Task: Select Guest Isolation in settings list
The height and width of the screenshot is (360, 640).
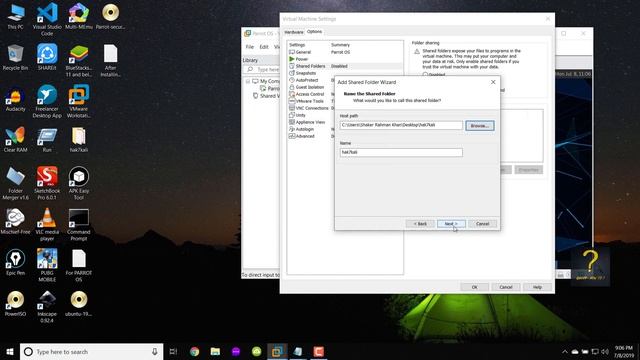Action: click(x=311, y=87)
